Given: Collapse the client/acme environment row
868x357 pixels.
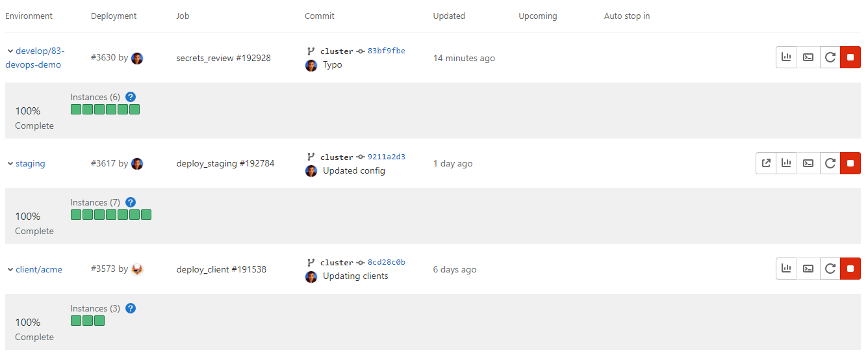Looking at the screenshot, I should coord(10,269).
